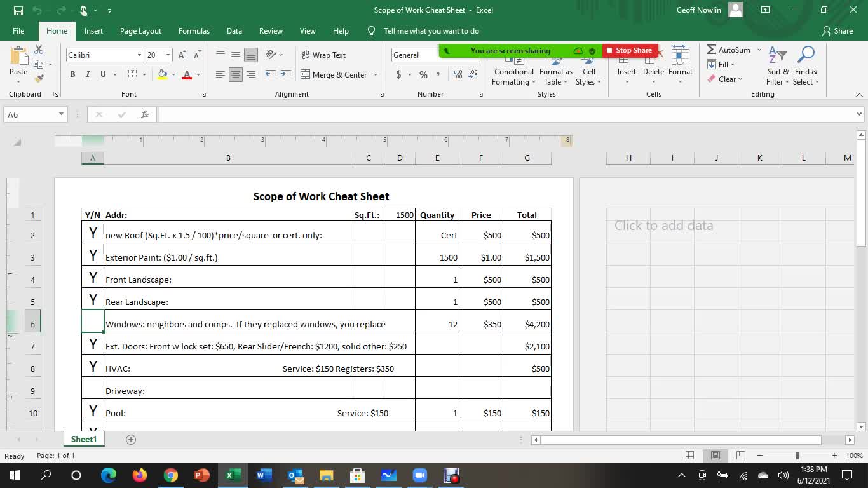The image size is (868, 488).
Task: Increase font size with larger A icon
Action: [x=182, y=55]
